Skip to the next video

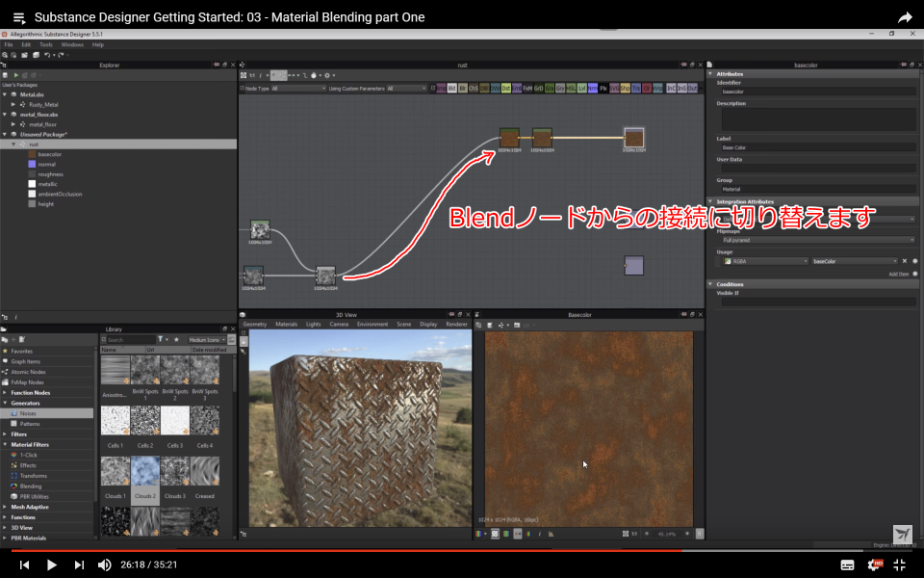(x=79, y=565)
